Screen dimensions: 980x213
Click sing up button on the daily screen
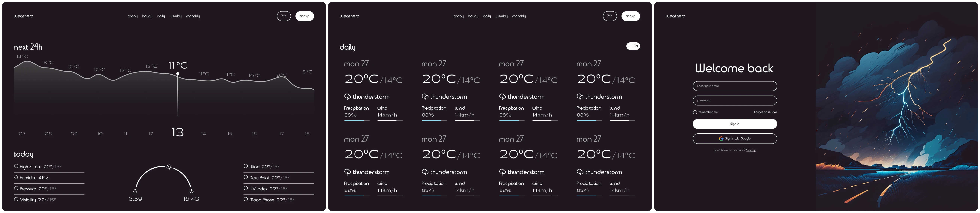[630, 16]
